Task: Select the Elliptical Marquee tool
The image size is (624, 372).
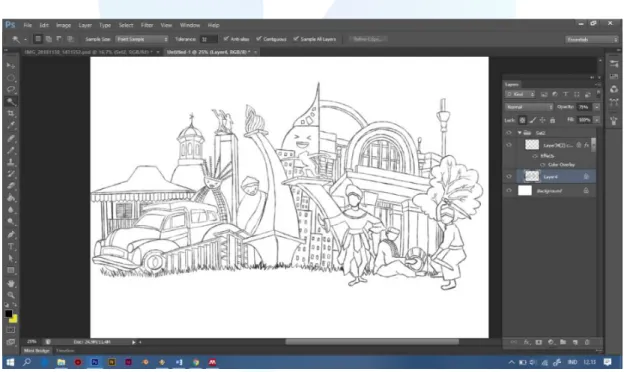Action: click(x=11, y=78)
